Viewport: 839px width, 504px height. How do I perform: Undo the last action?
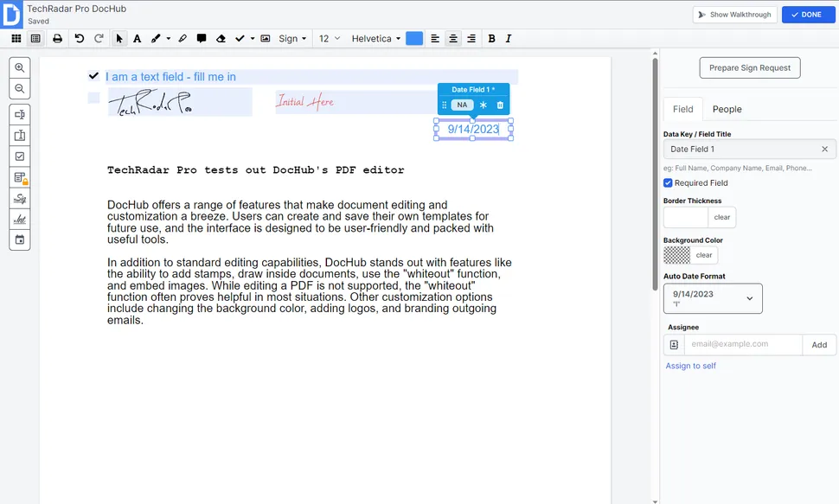(80, 39)
